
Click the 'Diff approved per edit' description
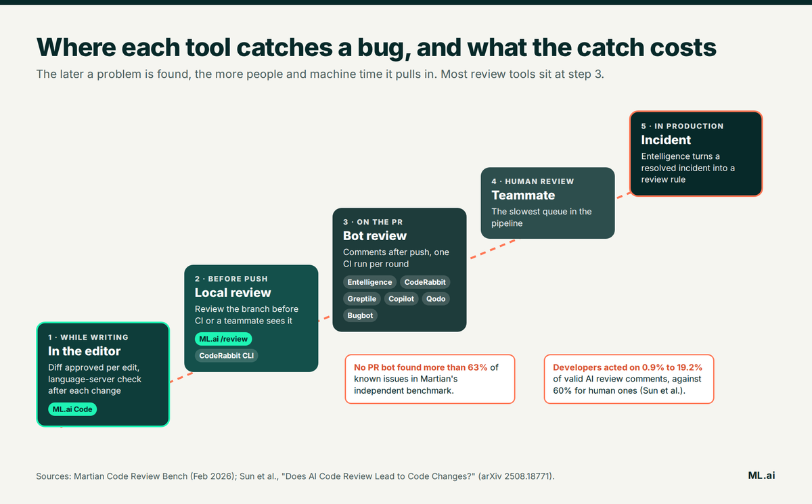click(95, 380)
